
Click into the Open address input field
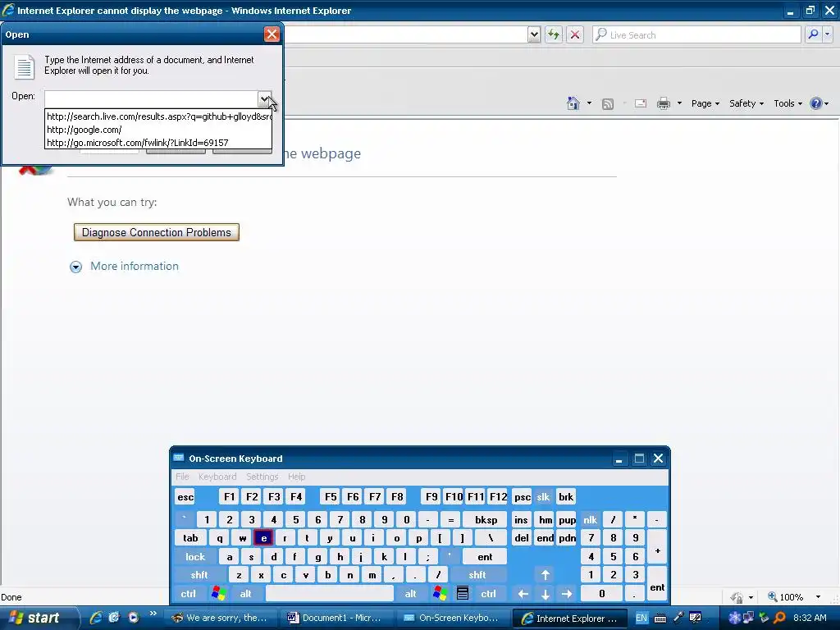(151, 98)
